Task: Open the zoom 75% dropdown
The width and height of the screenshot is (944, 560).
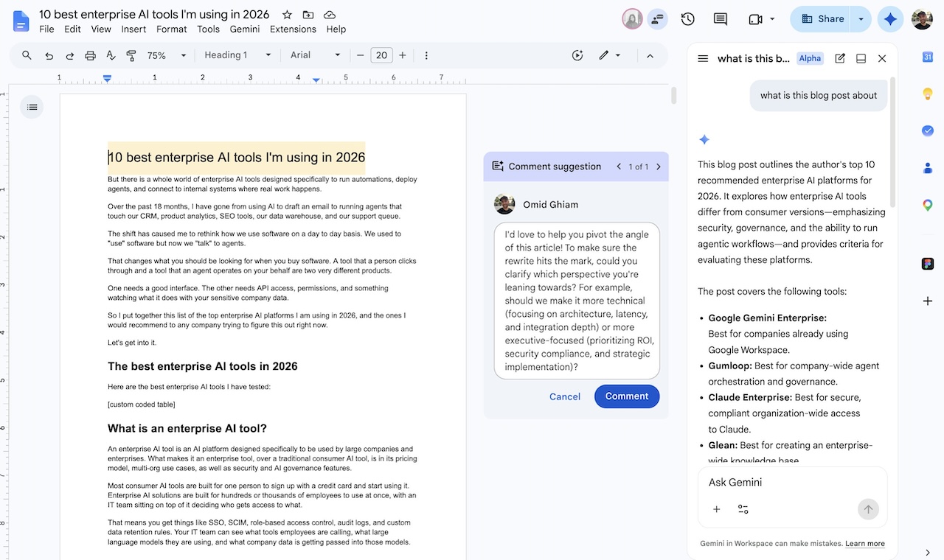Action: click(x=167, y=55)
